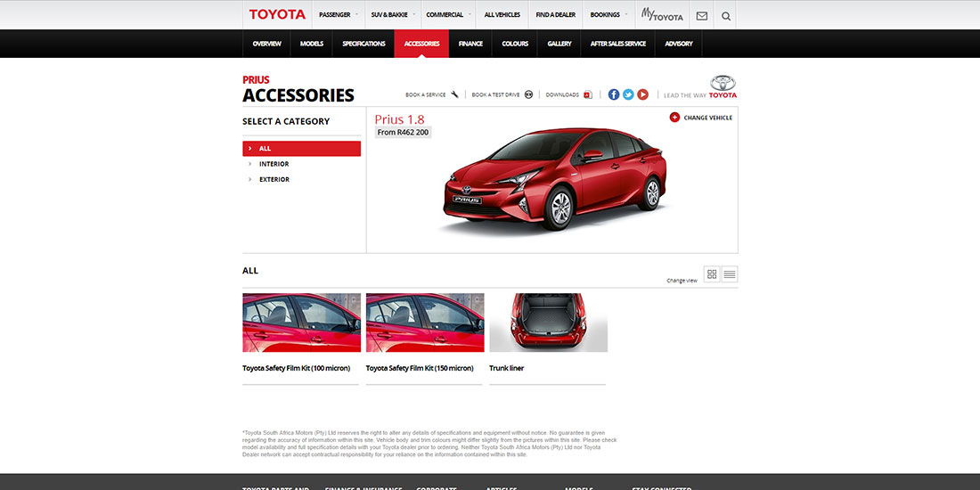Click the Prius 1.8 heading
980x490 pixels.
[399, 119]
